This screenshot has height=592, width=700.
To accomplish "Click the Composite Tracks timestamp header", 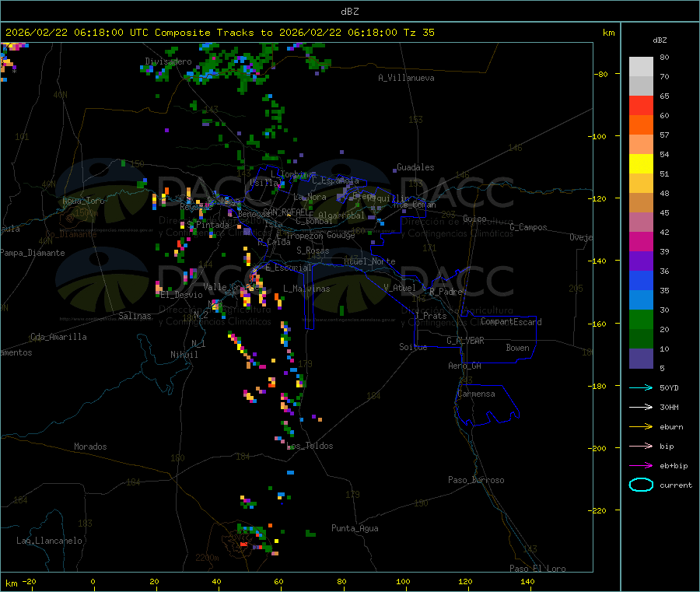I will click(219, 33).
